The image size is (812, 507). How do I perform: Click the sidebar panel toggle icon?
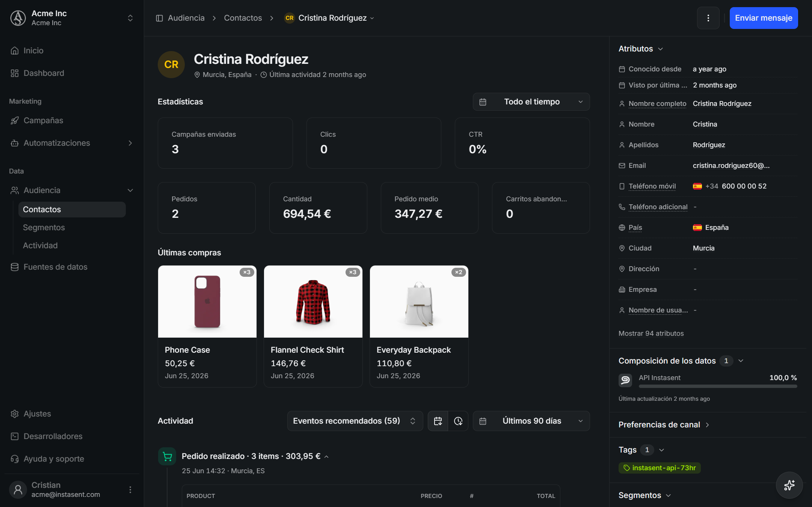pos(159,18)
